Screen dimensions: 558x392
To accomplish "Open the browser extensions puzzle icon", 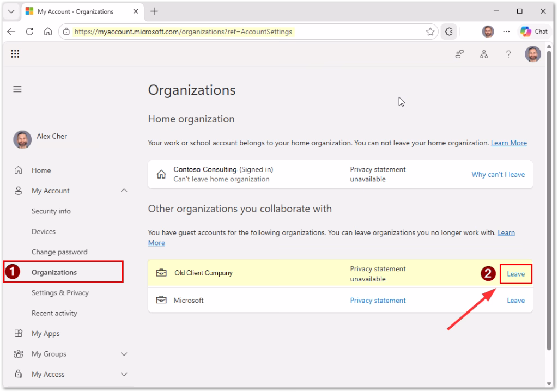I will [449, 32].
